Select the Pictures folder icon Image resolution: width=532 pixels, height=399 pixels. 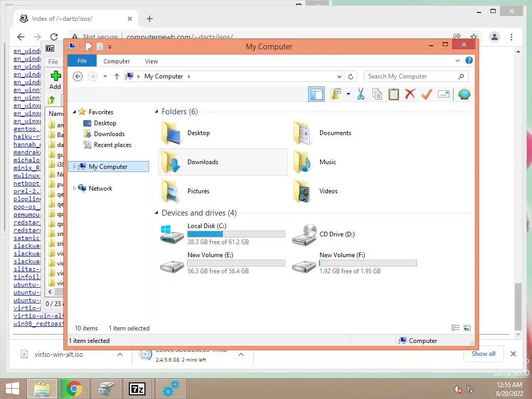(170, 191)
